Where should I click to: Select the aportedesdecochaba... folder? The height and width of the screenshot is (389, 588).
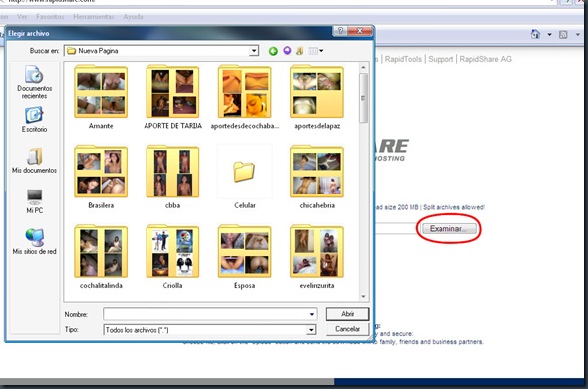tap(245, 98)
